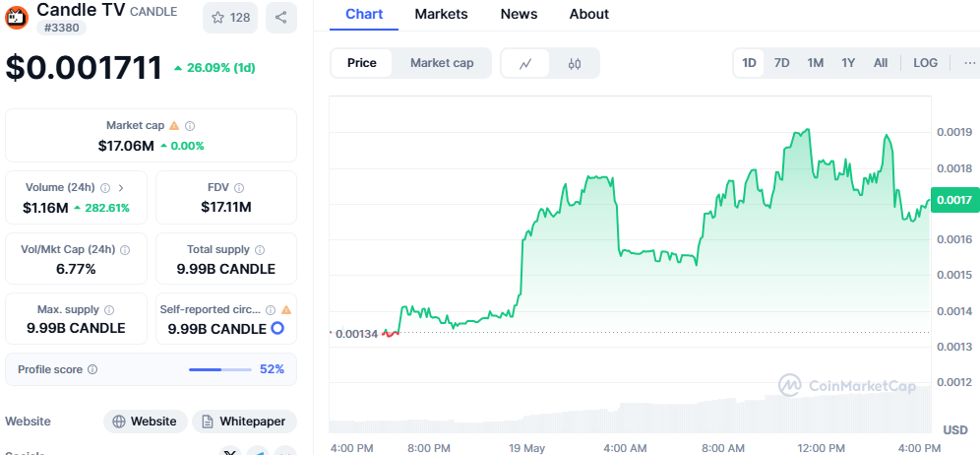Viewport: 980px width, 455px height.
Task: Show the Max. supply info icon
Action: click(109, 310)
